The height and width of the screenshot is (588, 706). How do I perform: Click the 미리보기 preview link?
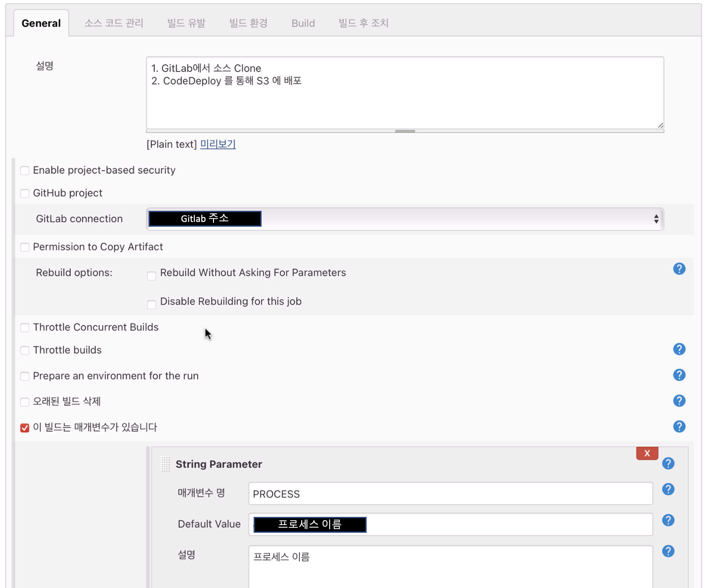[x=217, y=144]
